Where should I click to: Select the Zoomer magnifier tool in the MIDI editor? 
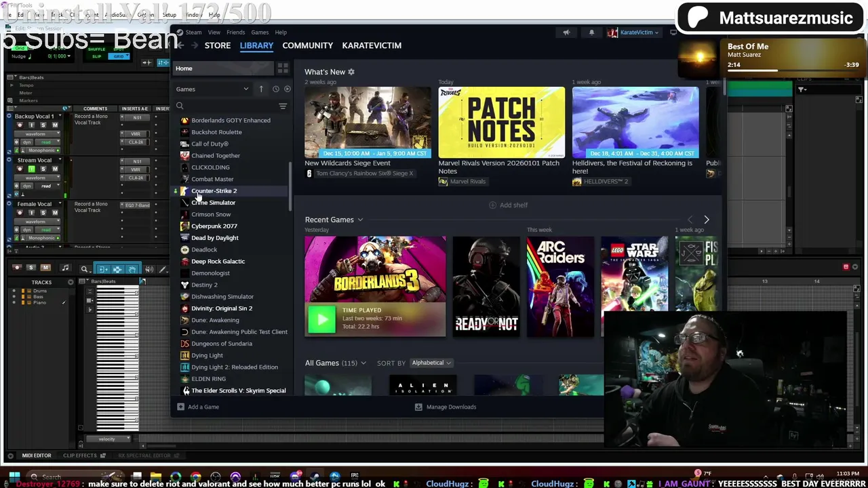pyautogui.click(x=84, y=269)
